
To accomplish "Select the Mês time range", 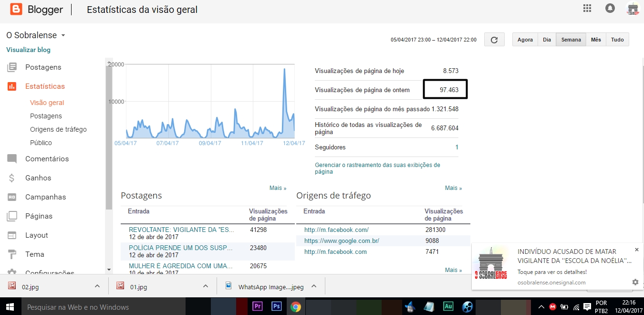I will coord(596,40).
